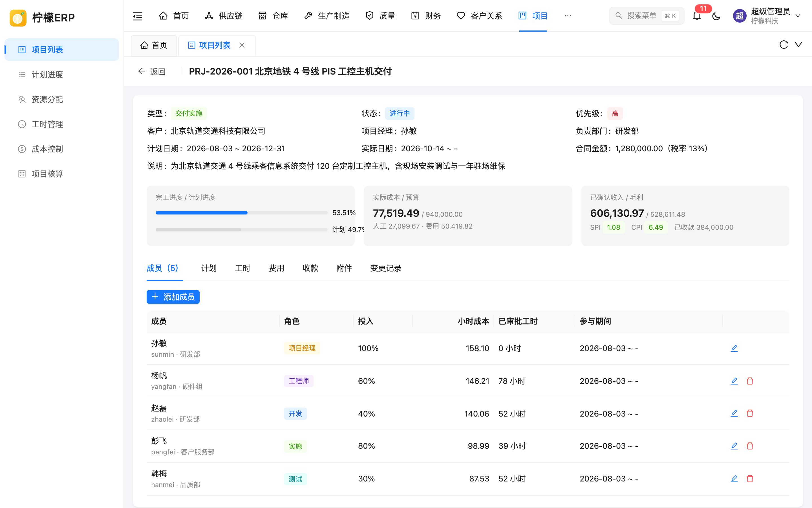Expand the tab options chevron
Image resolution: width=812 pixels, height=508 pixels.
(798, 45)
